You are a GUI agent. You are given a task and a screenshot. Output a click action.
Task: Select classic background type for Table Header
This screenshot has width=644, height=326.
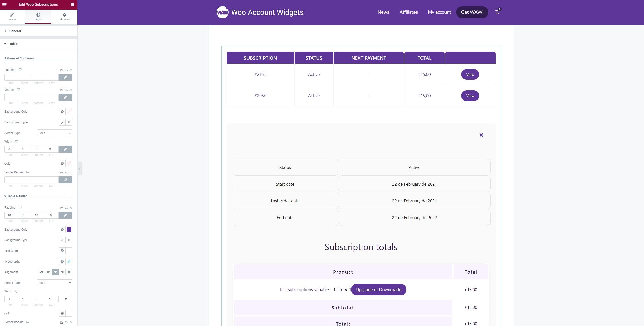[62, 240]
